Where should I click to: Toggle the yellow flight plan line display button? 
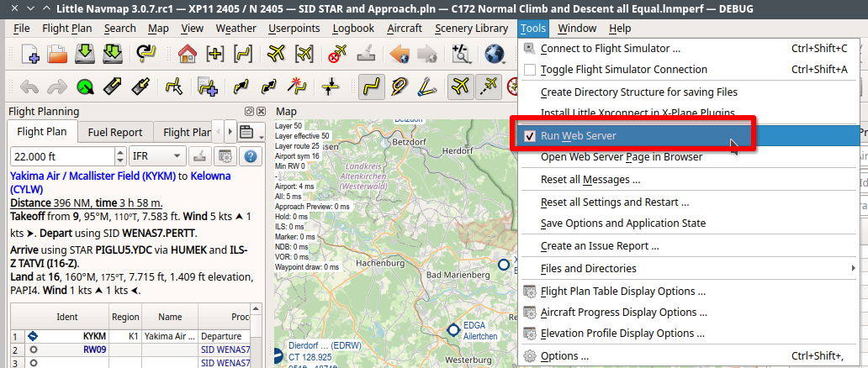coord(372,87)
